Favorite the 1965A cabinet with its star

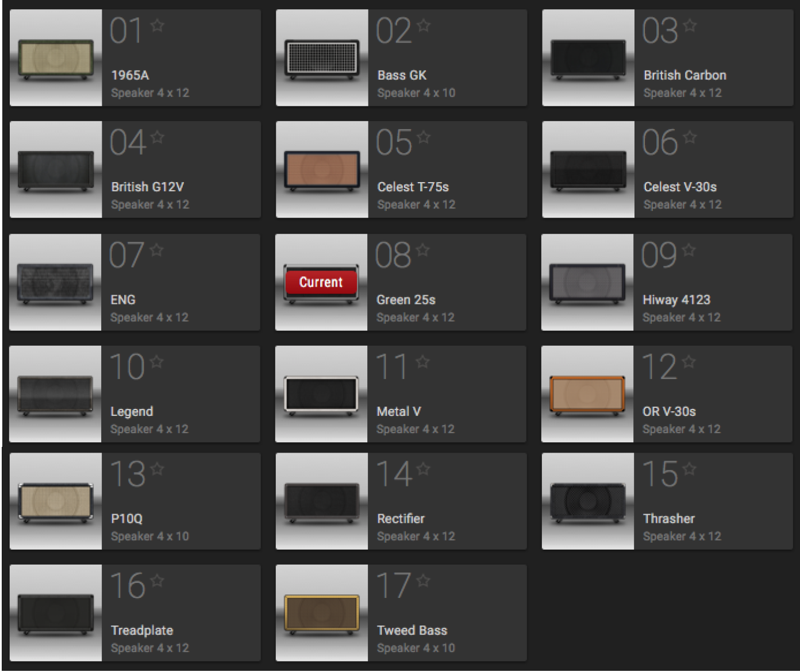click(x=157, y=25)
